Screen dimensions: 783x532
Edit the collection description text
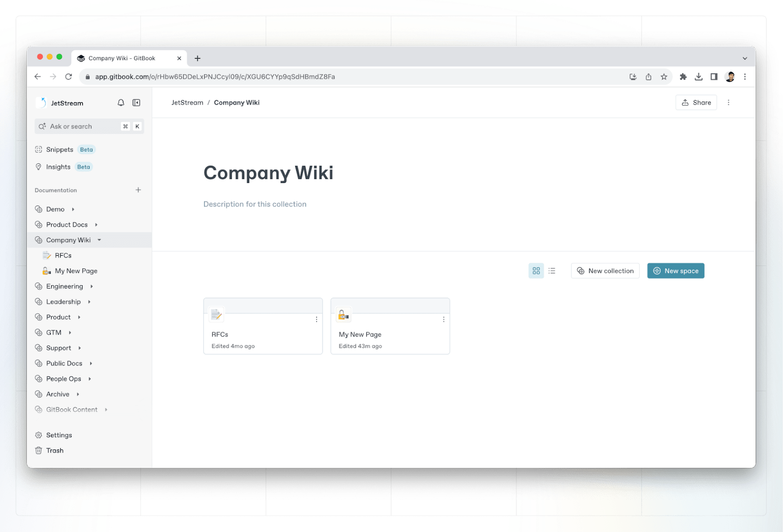click(x=255, y=204)
